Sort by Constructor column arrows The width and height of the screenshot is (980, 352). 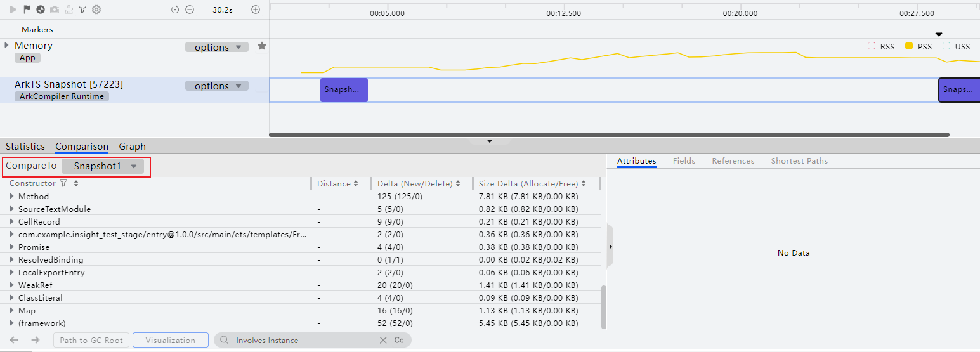(x=76, y=183)
